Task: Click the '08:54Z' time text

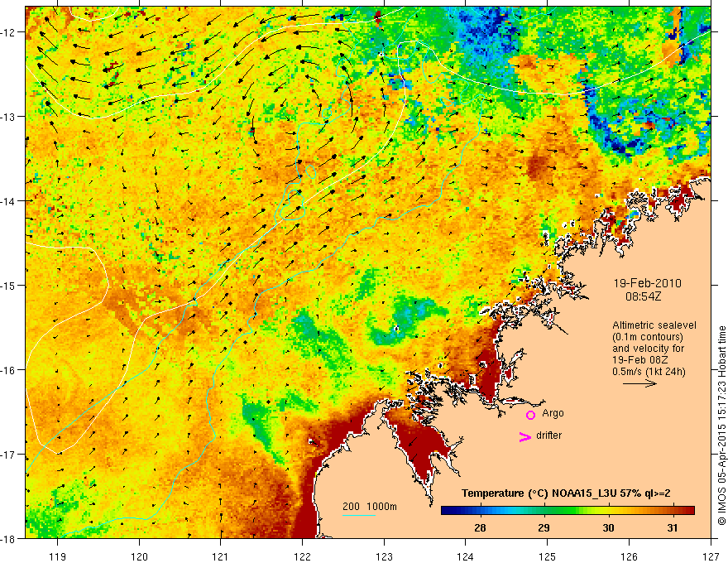Action: click(x=643, y=296)
